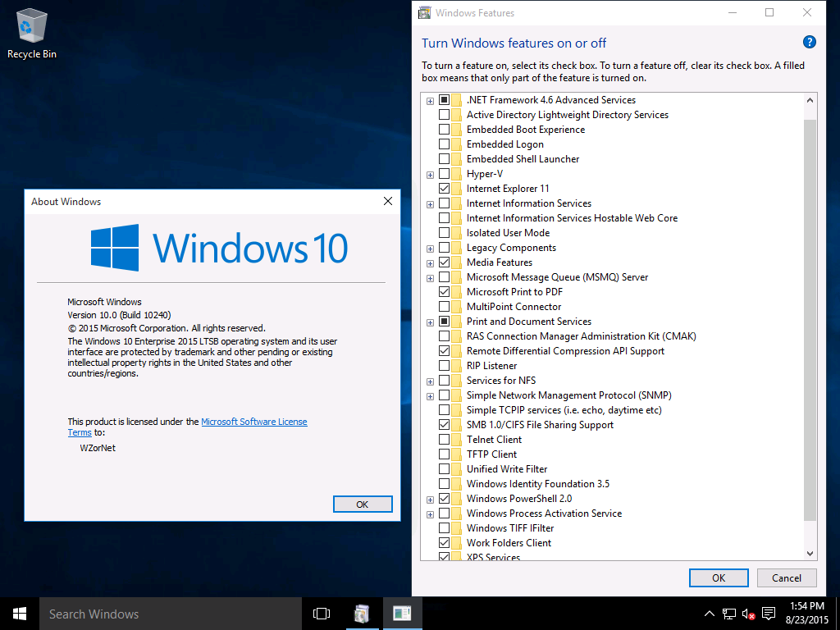Open help for Windows Features
Viewport: 840px width, 630px height.
click(x=810, y=43)
